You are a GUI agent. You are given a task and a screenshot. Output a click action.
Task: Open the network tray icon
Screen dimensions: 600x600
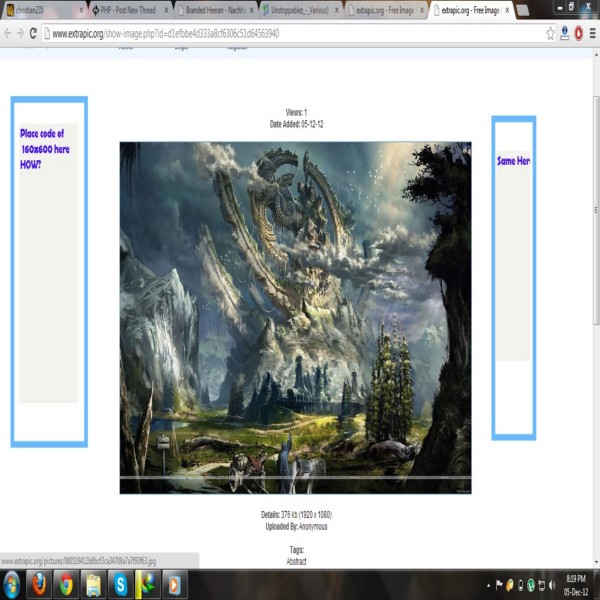coord(541,585)
